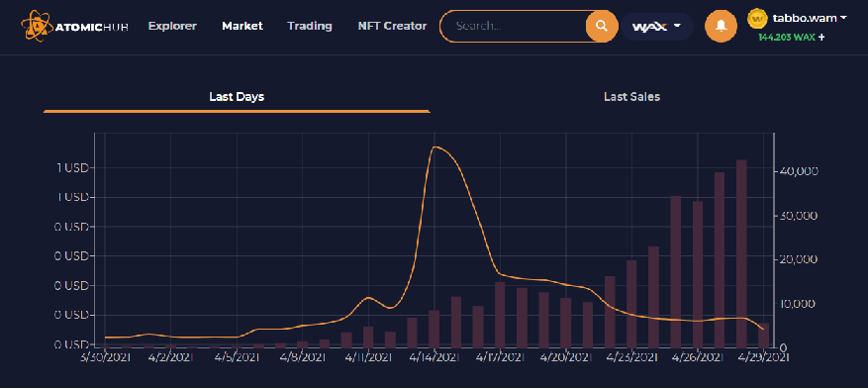Image resolution: width=868 pixels, height=389 pixels.
Task: Click the WAX coin avatar icon
Action: point(757,19)
